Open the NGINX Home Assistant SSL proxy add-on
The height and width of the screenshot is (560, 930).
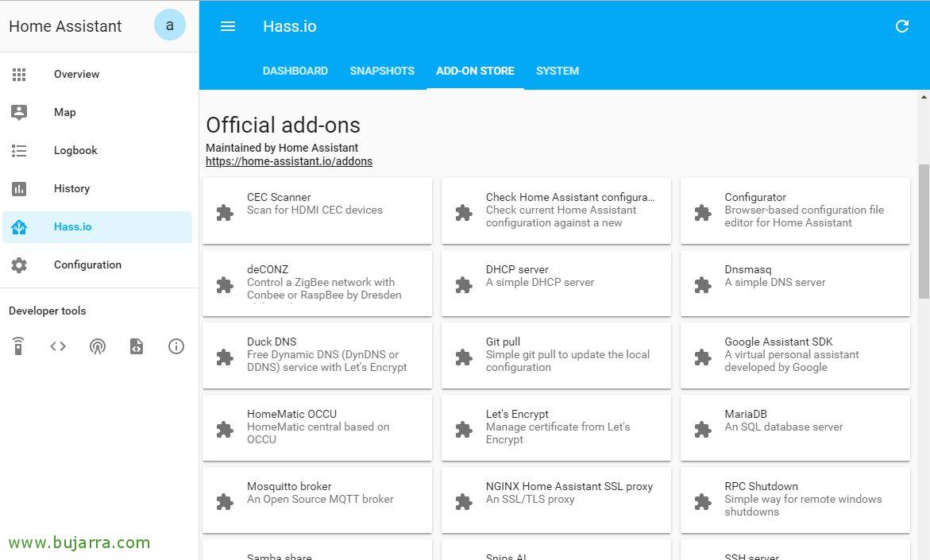pyautogui.click(x=557, y=500)
